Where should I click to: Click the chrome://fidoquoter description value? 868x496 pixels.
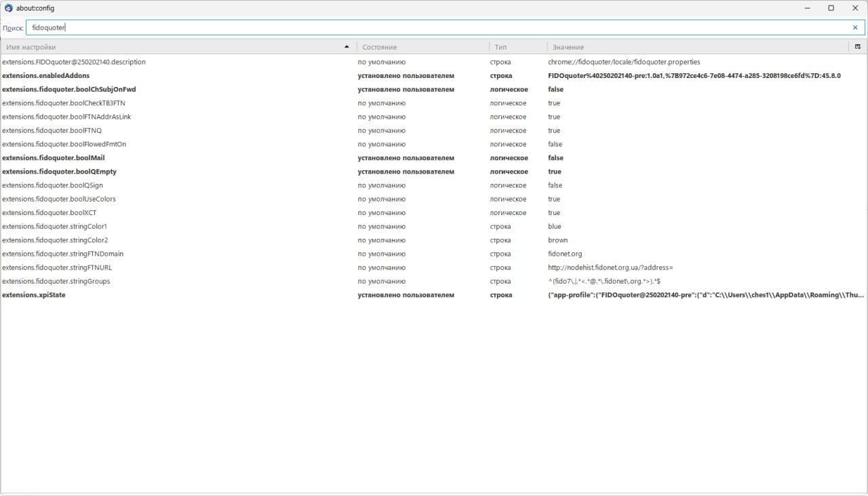[624, 62]
